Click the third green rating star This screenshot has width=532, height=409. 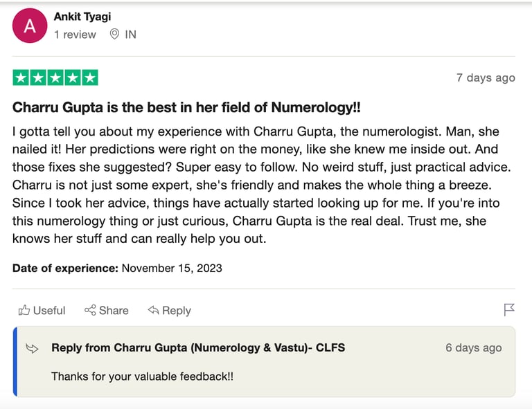55,78
